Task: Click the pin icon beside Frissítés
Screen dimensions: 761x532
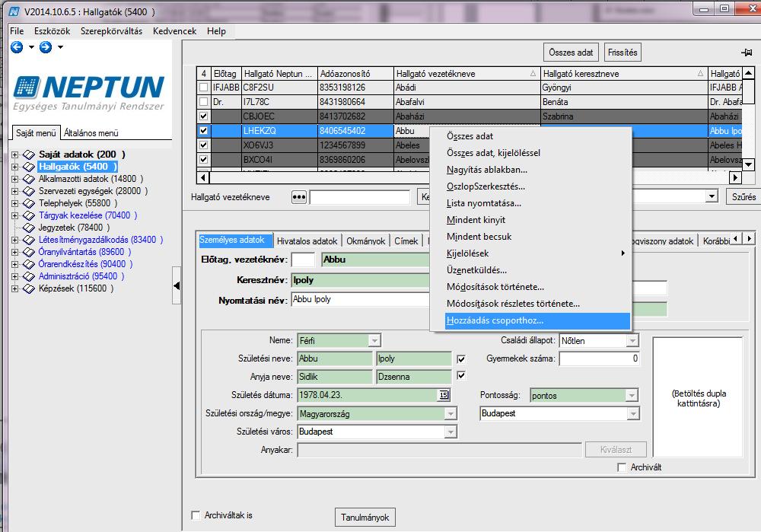Action: 747,53
